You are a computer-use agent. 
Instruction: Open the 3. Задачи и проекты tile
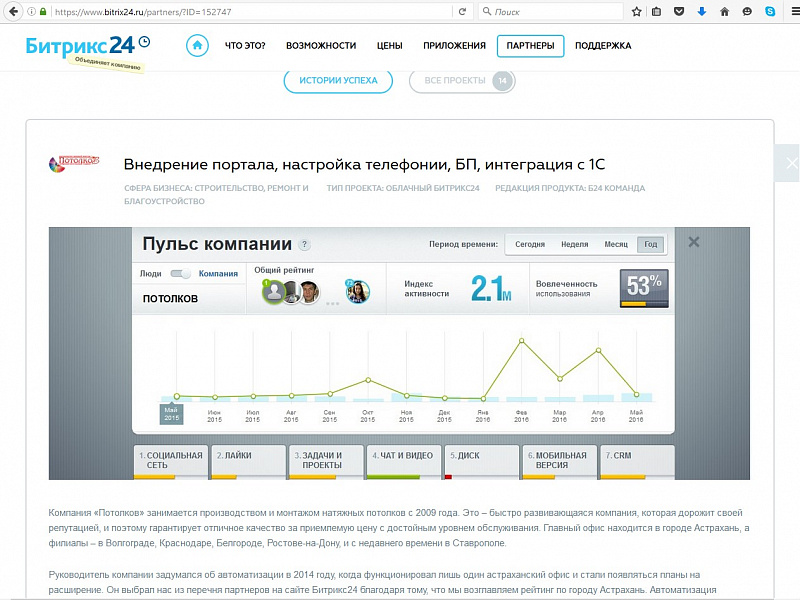tap(326, 462)
